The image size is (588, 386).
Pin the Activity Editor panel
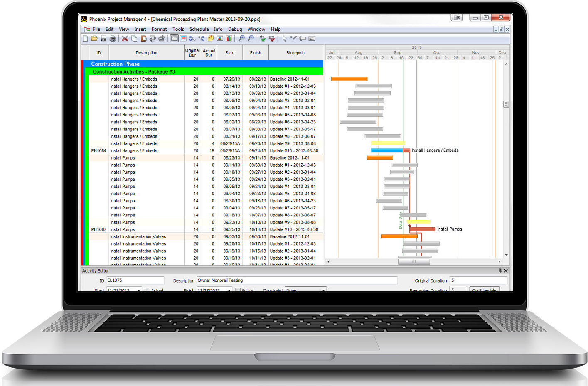coord(500,270)
